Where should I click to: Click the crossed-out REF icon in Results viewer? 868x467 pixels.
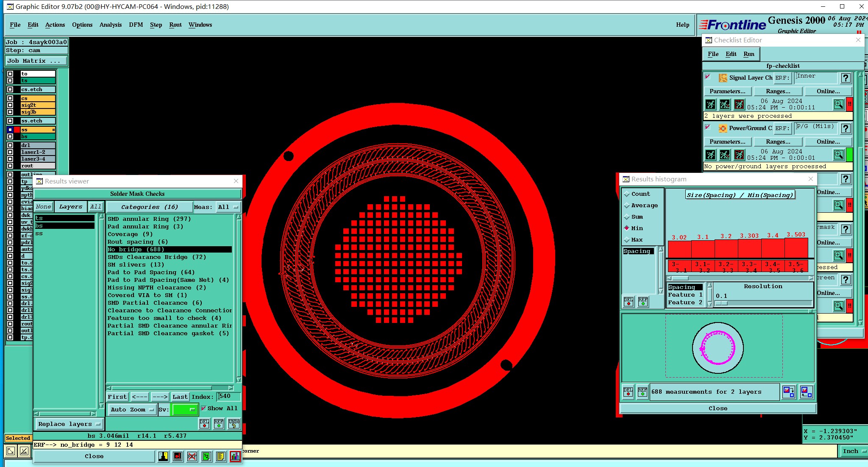pos(192,456)
